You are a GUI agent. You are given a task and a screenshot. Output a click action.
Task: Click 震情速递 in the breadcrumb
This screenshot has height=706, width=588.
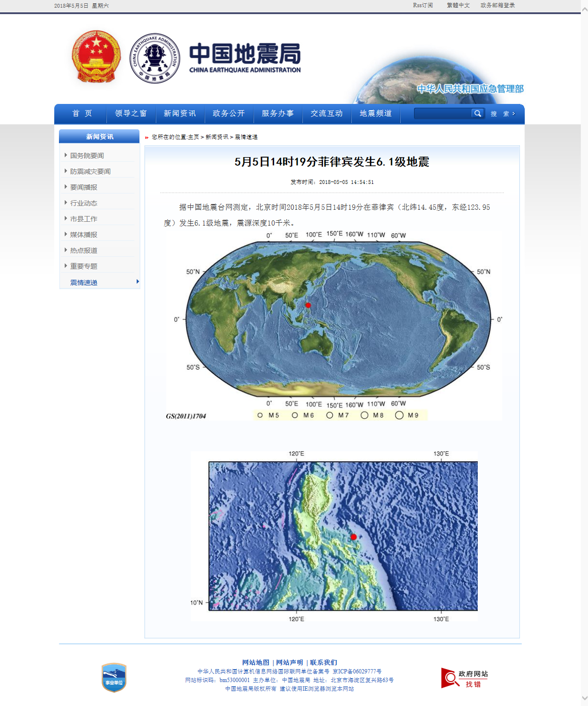[246, 137]
